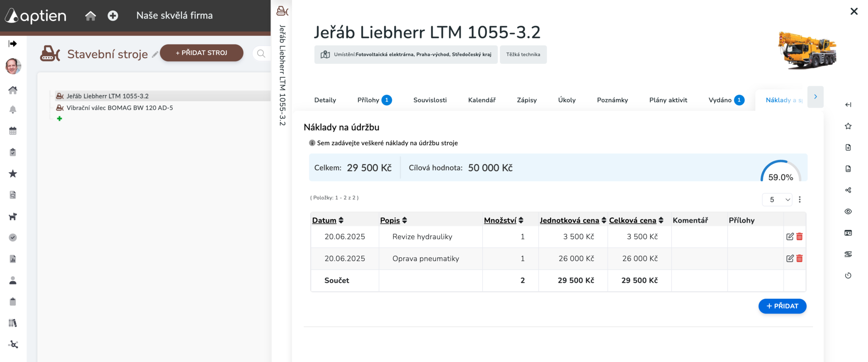This screenshot has width=868, height=362.
Task: Open the history clock icon in right sidebar
Action: [x=848, y=276]
